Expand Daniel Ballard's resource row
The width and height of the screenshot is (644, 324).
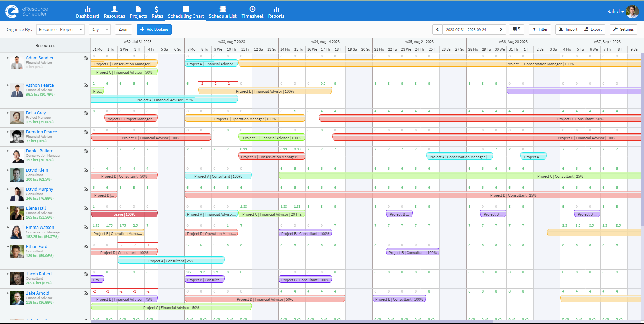point(8,151)
